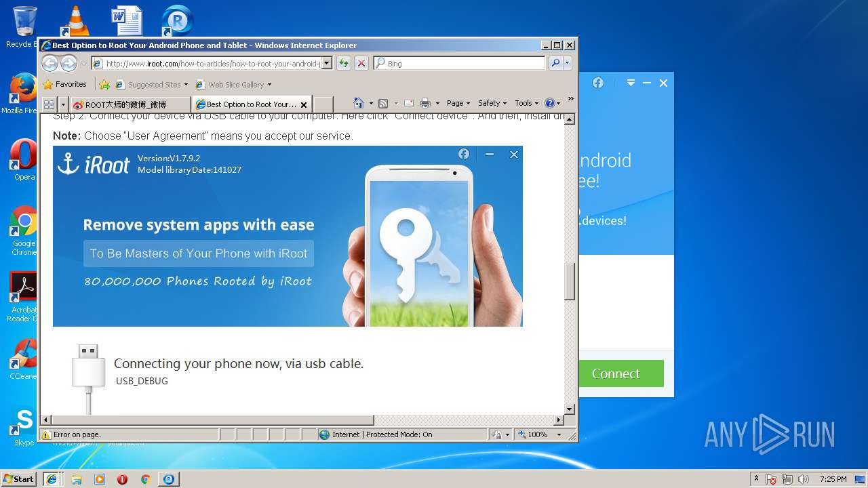Open Quick Tabs grid icon

point(49,104)
